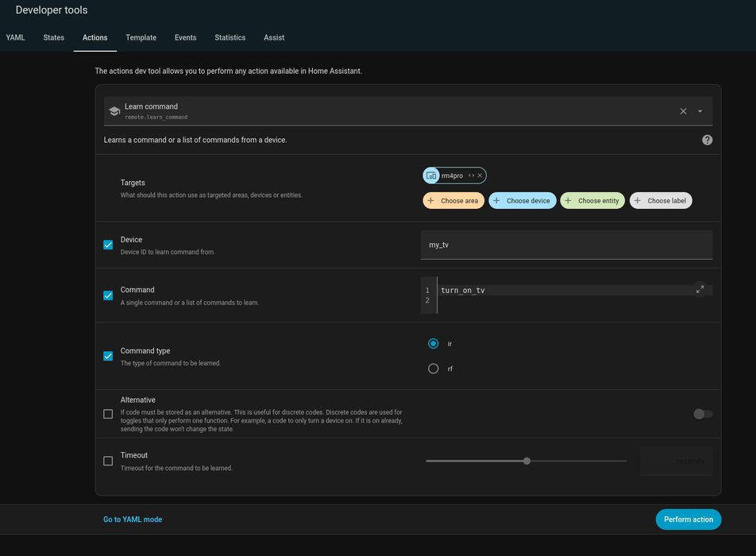
Task: Click the Learn command graduation cap icon
Action: pyautogui.click(x=114, y=111)
